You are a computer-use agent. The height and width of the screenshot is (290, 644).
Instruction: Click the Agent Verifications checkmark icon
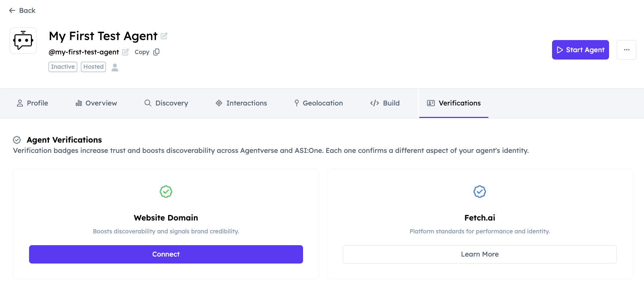(x=17, y=140)
